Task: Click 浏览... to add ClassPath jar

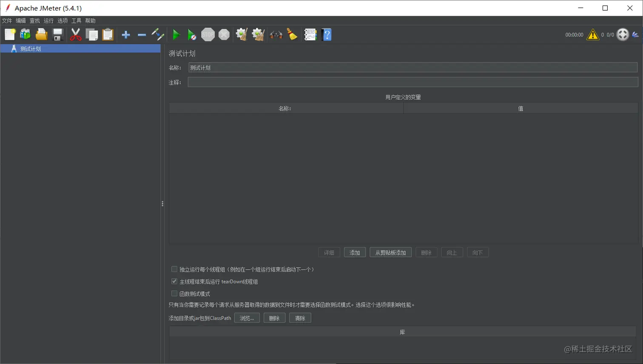Action: (247, 318)
